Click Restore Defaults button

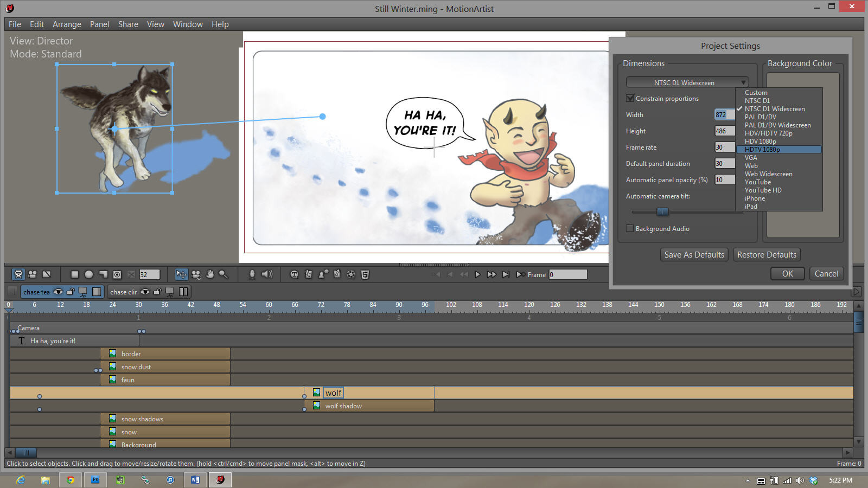coord(767,255)
